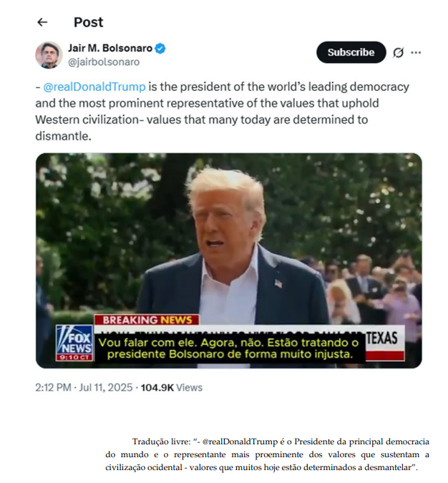Click the blue verified badge

pos(160,49)
